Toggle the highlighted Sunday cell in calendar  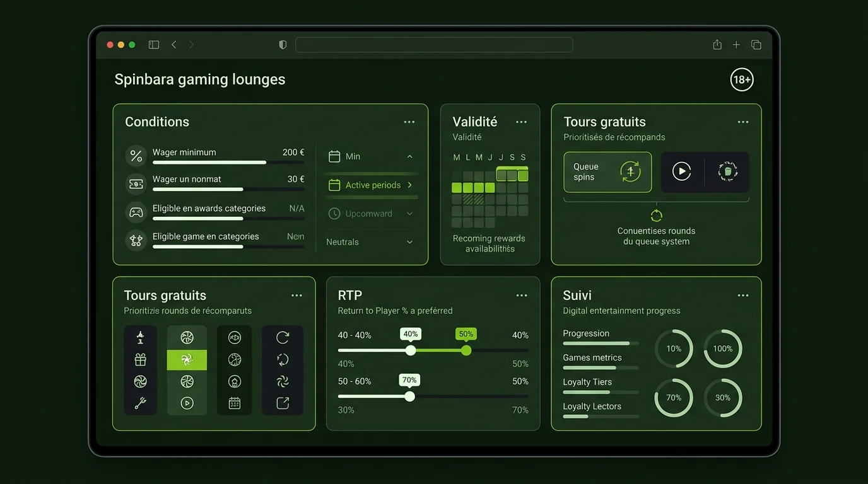click(x=523, y=175)
